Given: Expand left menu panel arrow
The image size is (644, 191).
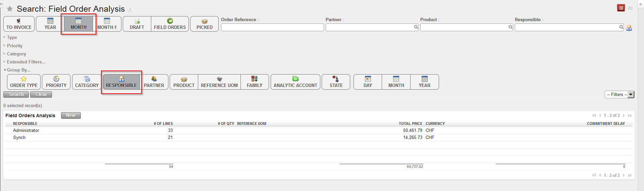Looking at the screenshot, I should pyautogui.click(x=1, y=4).
